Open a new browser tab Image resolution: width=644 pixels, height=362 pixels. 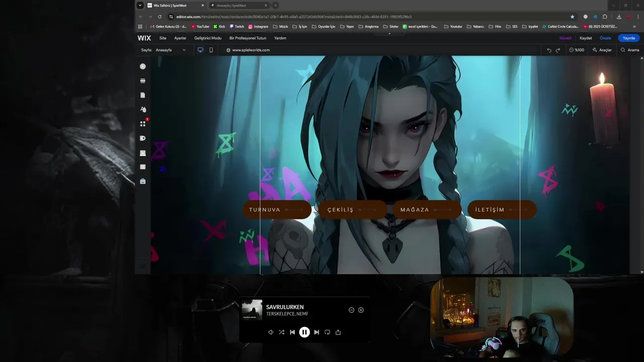click(x=275, y=6)
